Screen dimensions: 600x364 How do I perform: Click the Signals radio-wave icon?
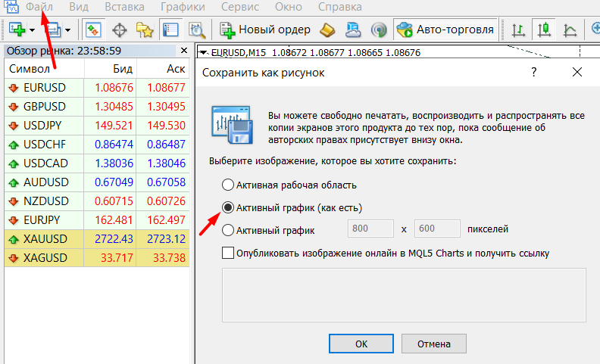coord(379,30)
